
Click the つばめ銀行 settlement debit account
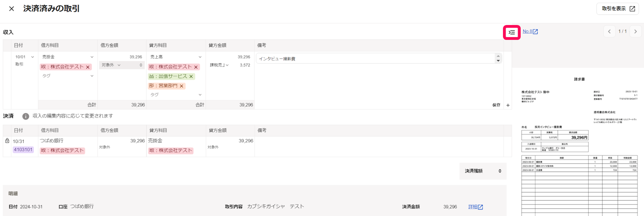[x=52, y=141]
